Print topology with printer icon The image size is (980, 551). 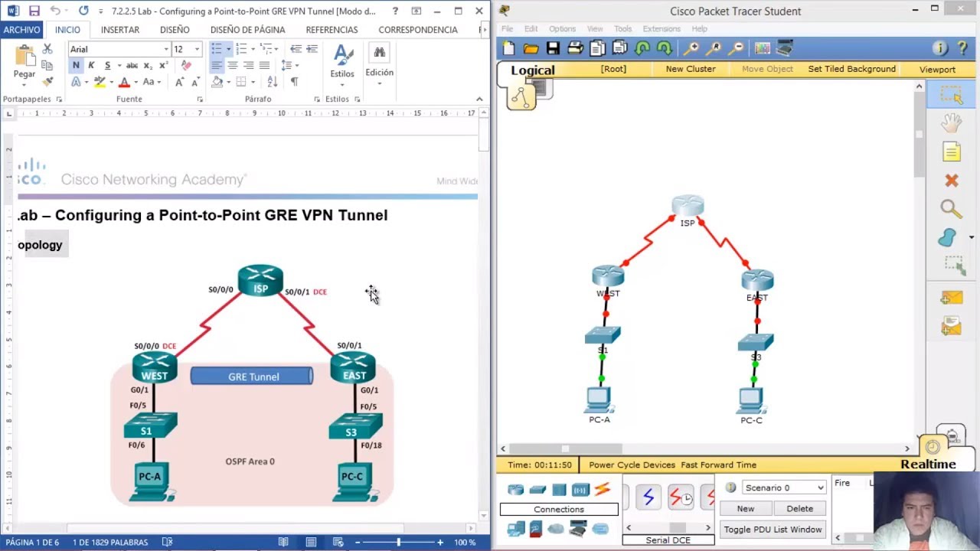tap(575, 48)
